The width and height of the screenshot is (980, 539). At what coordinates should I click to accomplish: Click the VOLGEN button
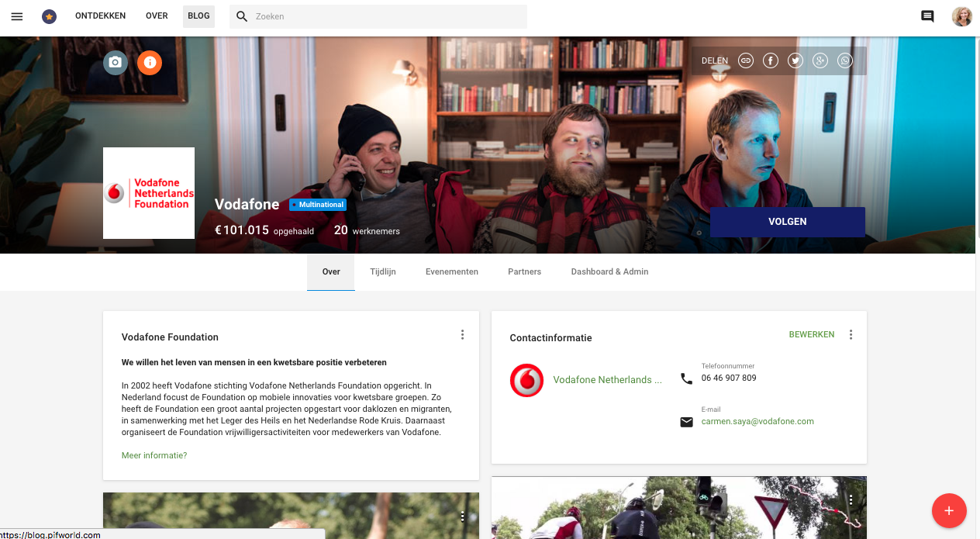pyautogui.click(x=788, y=222)
